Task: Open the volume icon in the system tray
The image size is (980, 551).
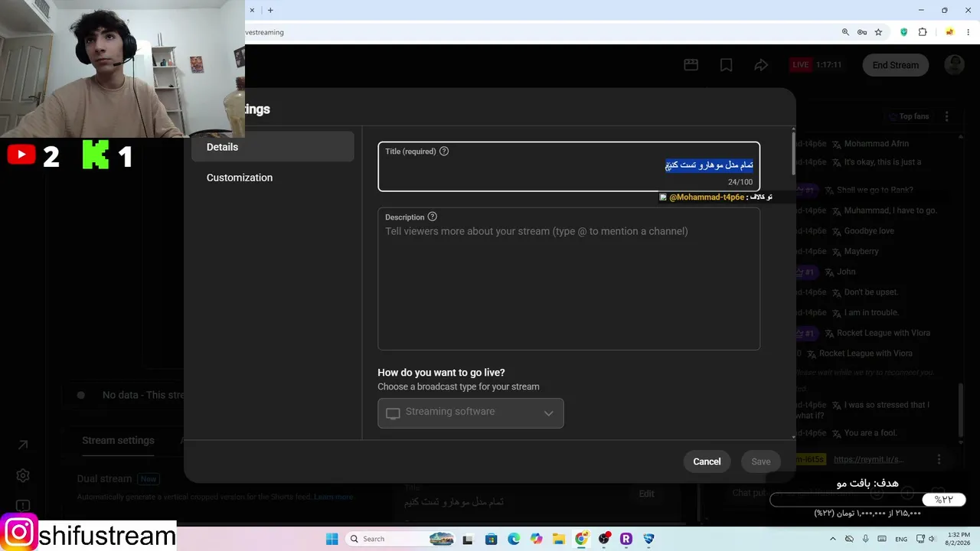Action: click(932, 539)
